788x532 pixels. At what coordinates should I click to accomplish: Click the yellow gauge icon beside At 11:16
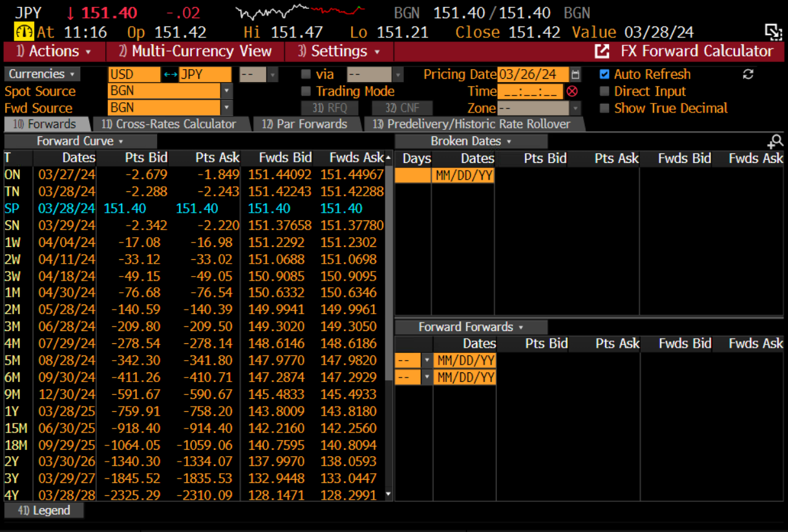[24, 32]
